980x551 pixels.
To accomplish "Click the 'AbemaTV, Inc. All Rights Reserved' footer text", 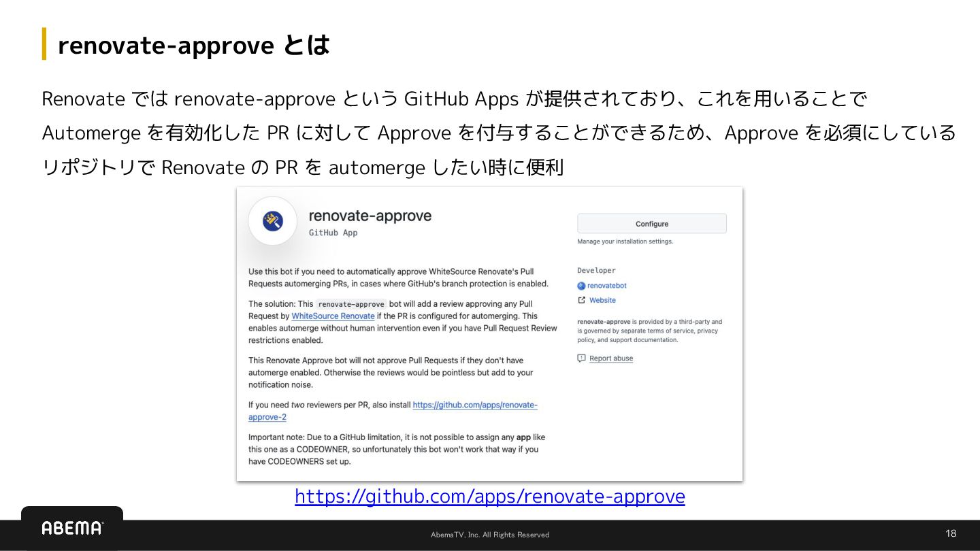I will click(x=490, y=535).
